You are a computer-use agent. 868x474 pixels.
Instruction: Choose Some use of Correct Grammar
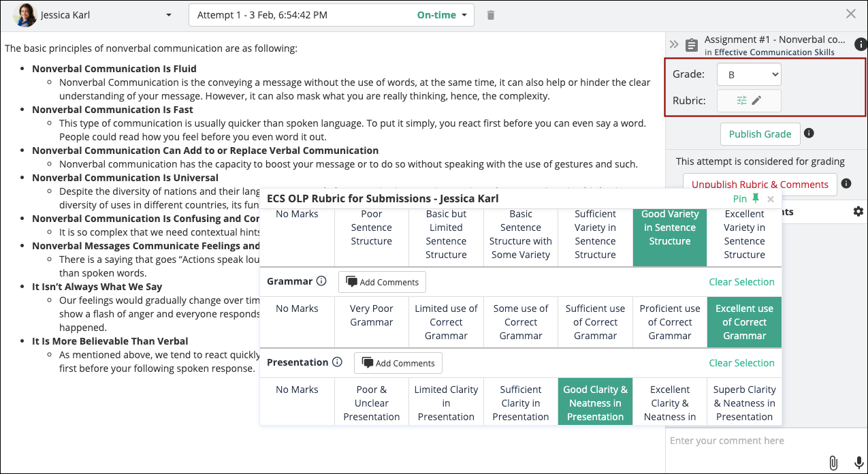pyautogui.click(x=521, y=322)
